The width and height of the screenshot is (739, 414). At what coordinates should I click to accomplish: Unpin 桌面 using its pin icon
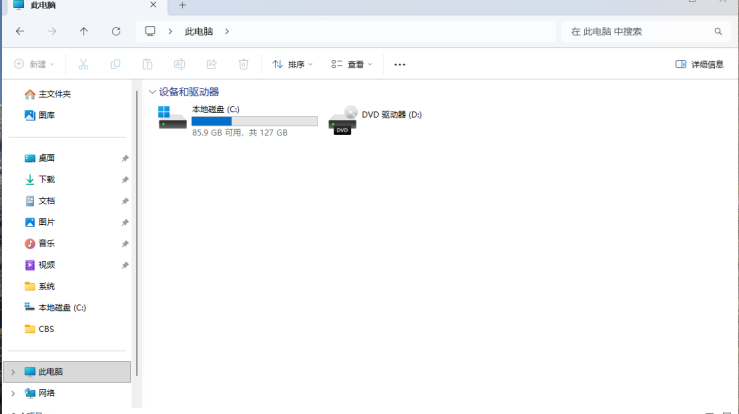125,158
